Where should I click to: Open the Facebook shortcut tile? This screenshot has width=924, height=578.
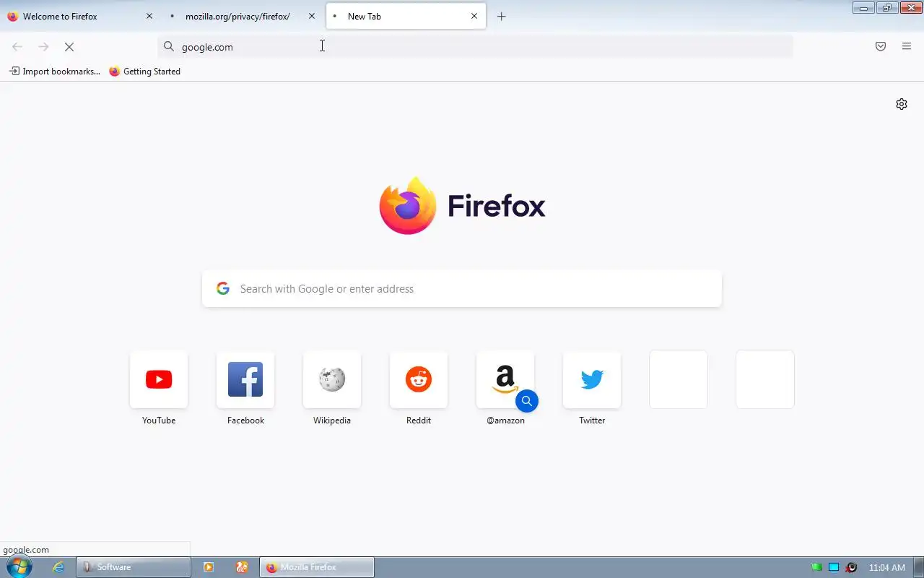(245, 379)
